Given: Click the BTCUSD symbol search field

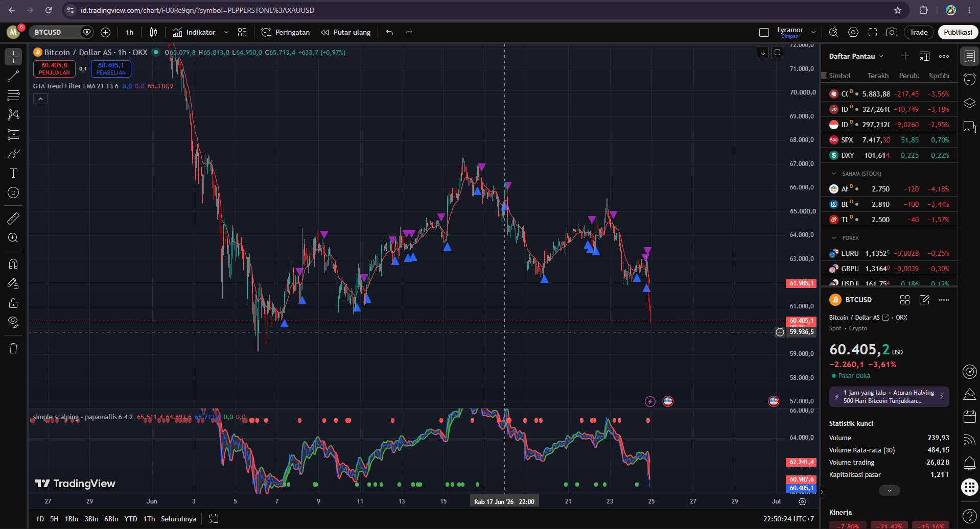Looking at the screenshot, I should (x=56, y=32).
